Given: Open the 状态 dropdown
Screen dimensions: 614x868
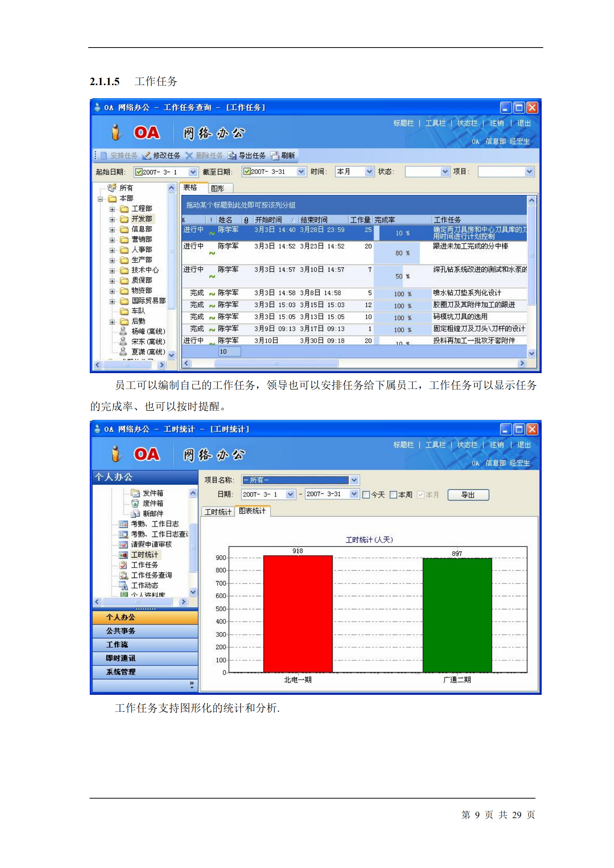Looking at the screenshot, I should point(445,172).
